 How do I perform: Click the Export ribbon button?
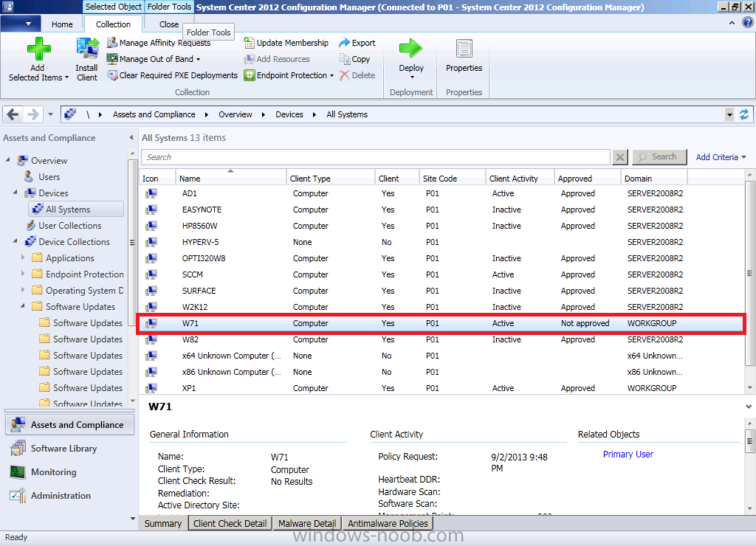357,43
